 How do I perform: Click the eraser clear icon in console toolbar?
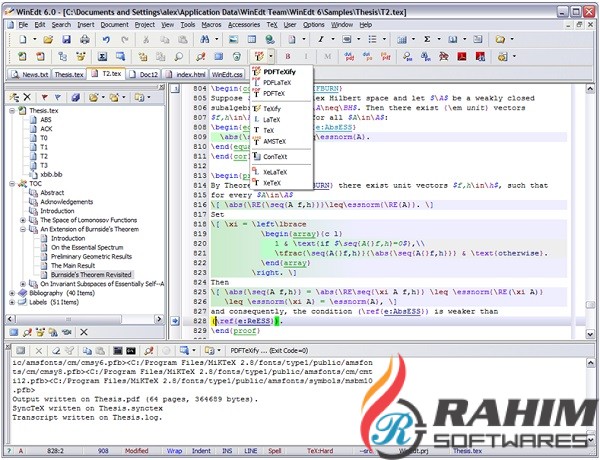pyautogui.click(x=56, y=351)
